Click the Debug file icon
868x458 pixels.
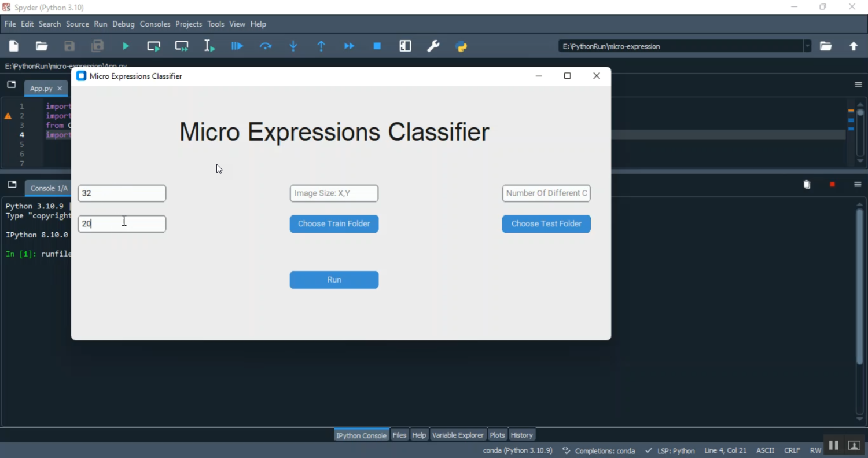coord(237,46)
